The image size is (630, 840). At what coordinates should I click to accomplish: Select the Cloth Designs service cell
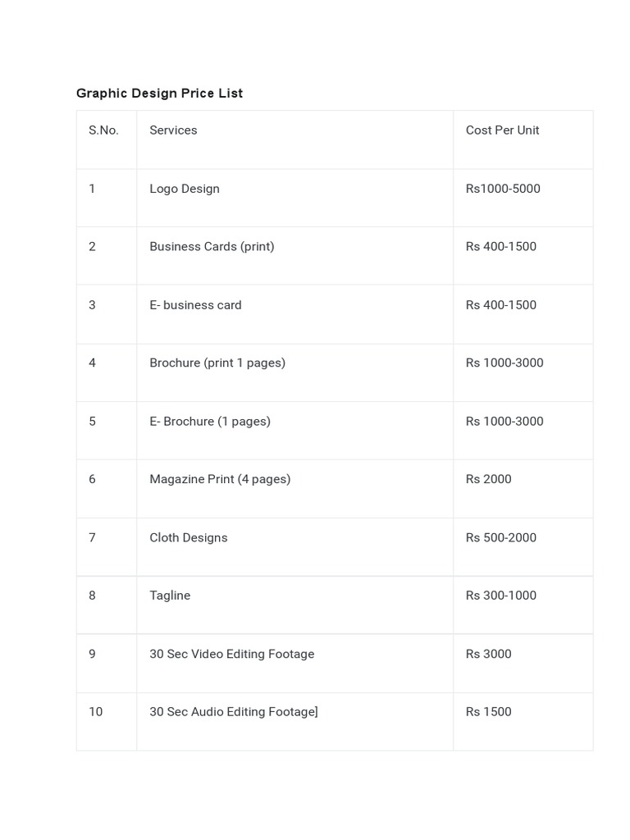[x=189, y=538]
